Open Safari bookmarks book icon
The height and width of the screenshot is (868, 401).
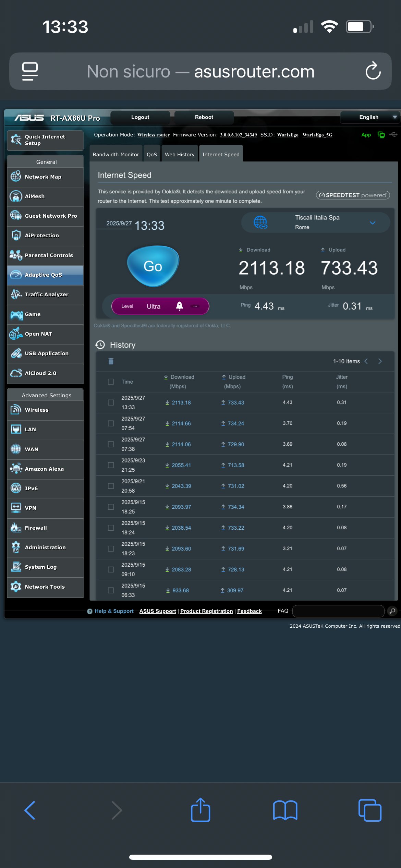pos(285,810)
